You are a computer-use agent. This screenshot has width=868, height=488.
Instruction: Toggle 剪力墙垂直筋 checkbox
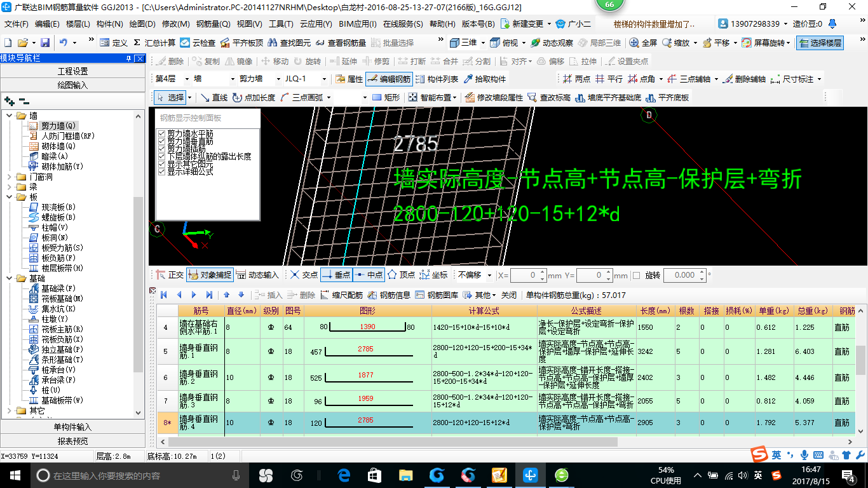pos(161,141)
